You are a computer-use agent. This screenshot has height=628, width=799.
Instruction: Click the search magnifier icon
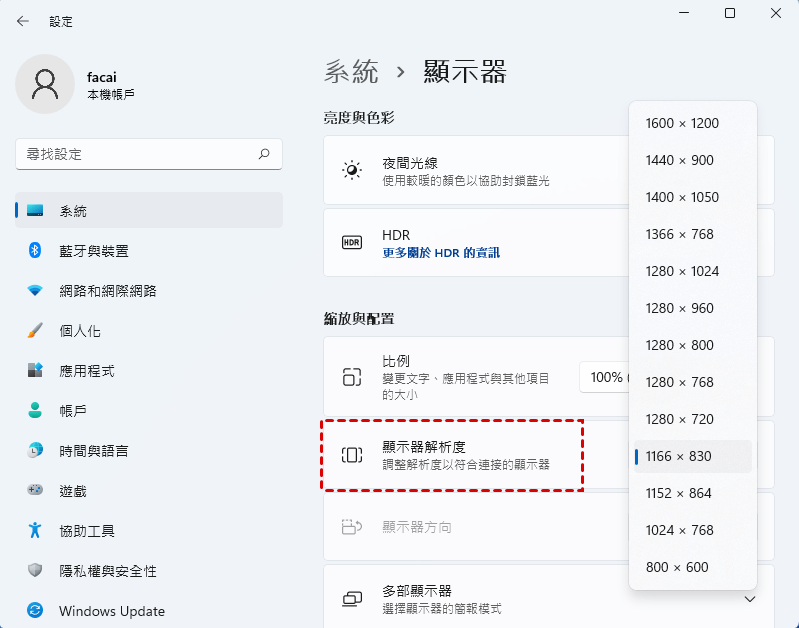click(x=264, y=154)
